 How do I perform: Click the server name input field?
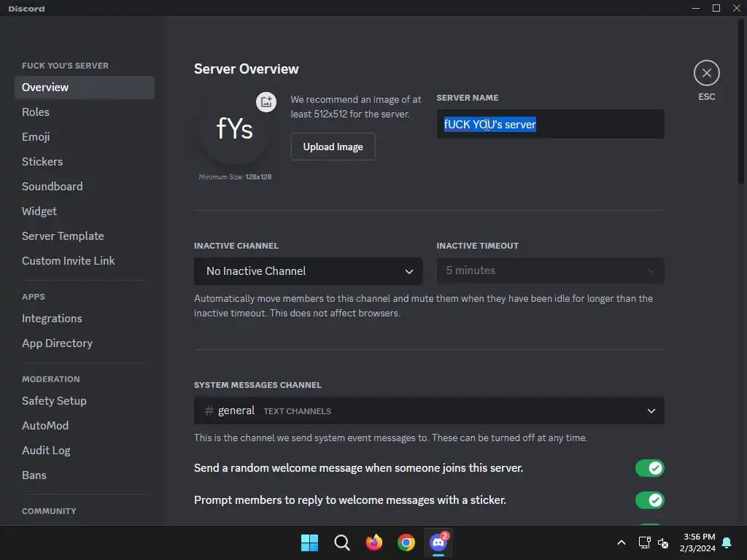550,124
